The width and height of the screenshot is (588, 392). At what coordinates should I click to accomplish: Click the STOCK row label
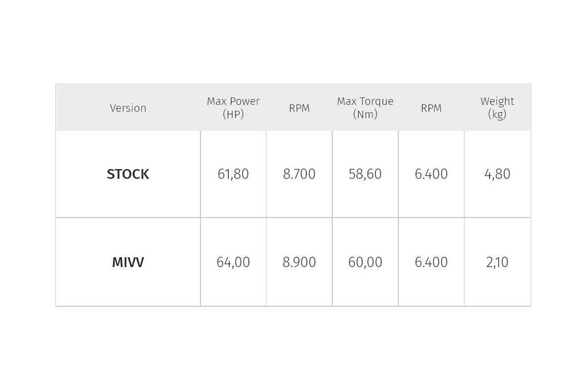coord(128,174)
